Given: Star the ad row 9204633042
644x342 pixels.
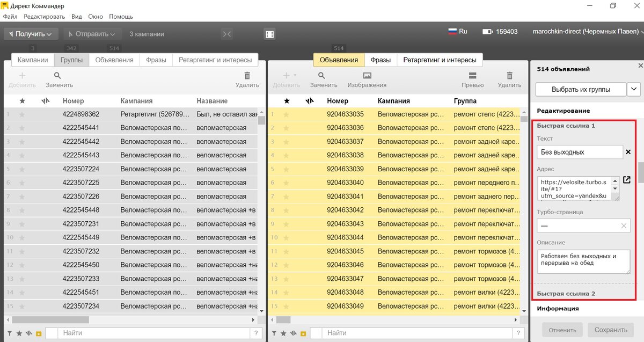Looking at the screenshot, I should (x=286, y=210).
